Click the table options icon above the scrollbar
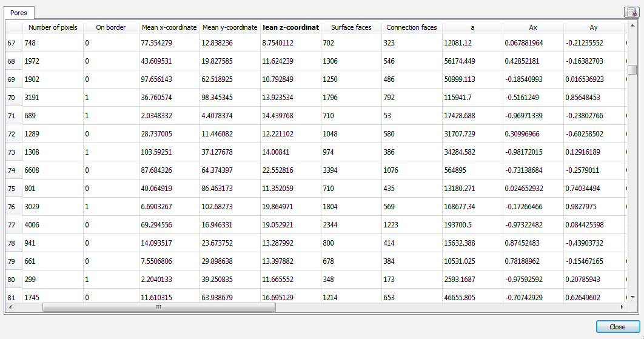 [x=631, y=12]
